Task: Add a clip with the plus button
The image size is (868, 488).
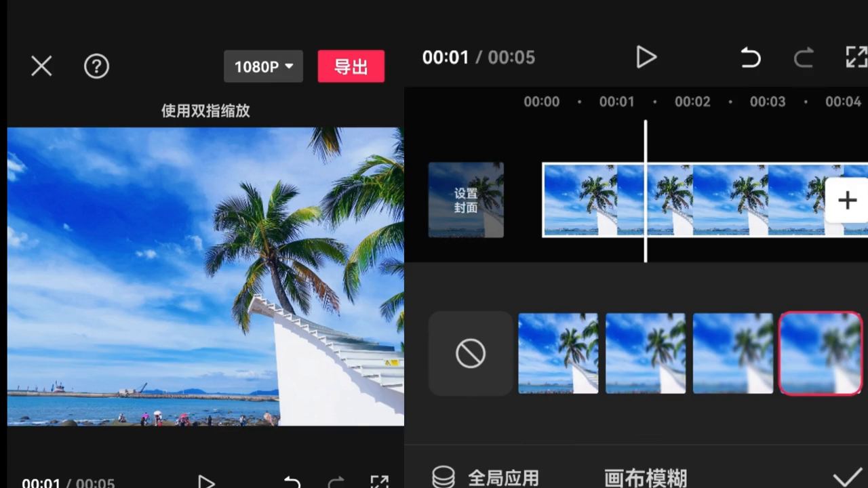Action: (x=847, y=200)
